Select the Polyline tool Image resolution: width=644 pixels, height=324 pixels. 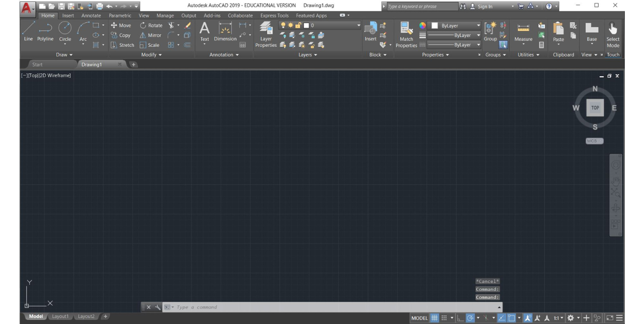click(x=45, y=32)
